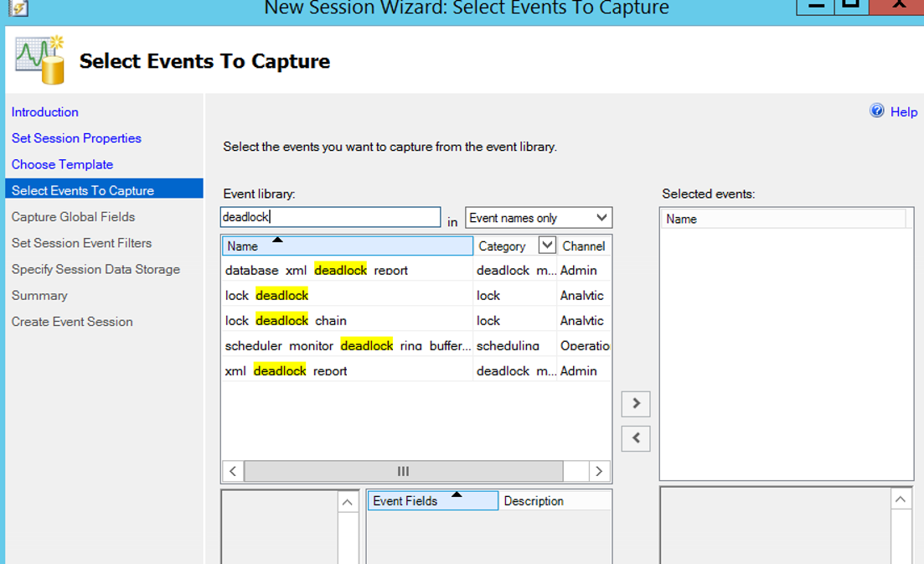The height and width of the screenshot is (564, 924).
Task: Click the blue Help question mark icon
Action: (877, 111)
